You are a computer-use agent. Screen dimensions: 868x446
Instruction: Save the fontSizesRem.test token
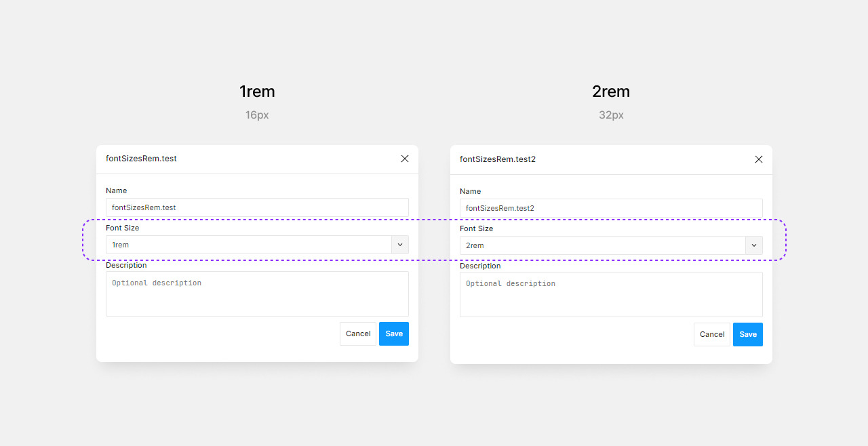point(394,333)
